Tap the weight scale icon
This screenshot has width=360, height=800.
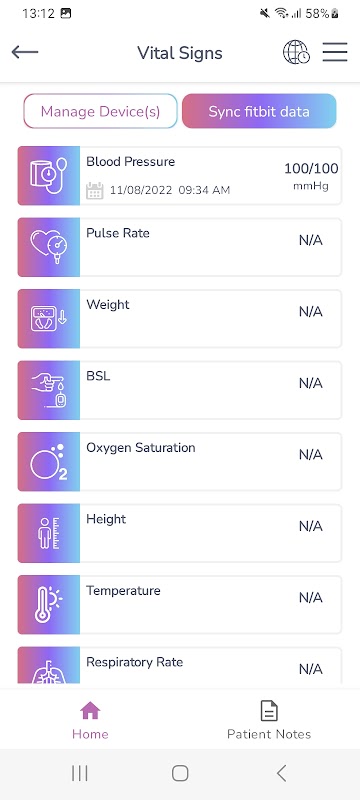[49, 318]
